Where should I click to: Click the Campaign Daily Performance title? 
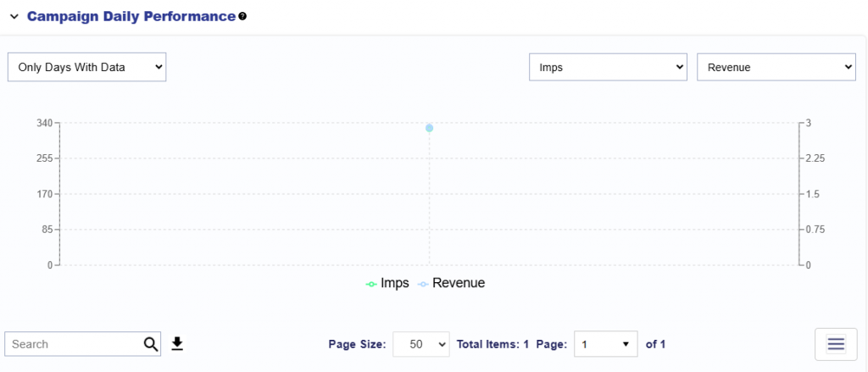(131, 16)
